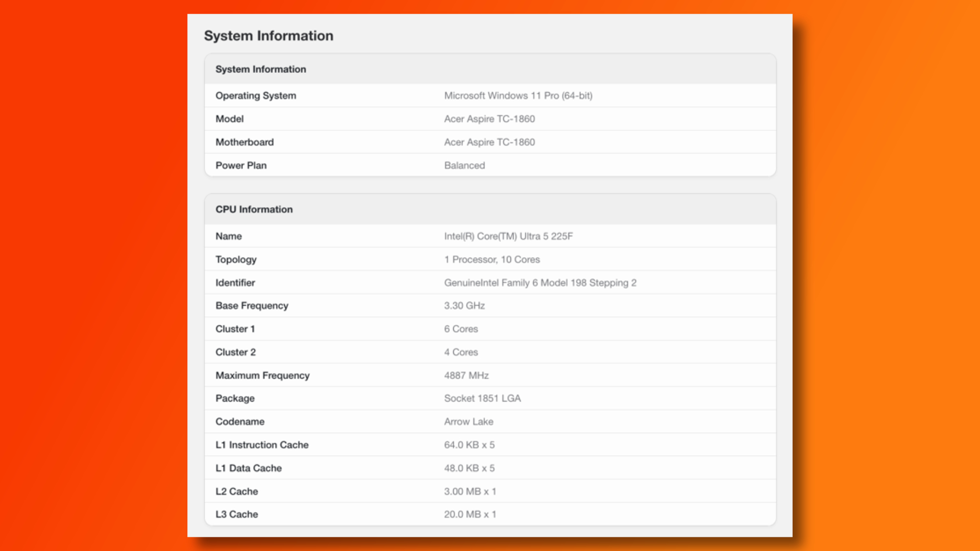
Task: Click the 'CPU Information' table header
Action: tap(254, 210)
